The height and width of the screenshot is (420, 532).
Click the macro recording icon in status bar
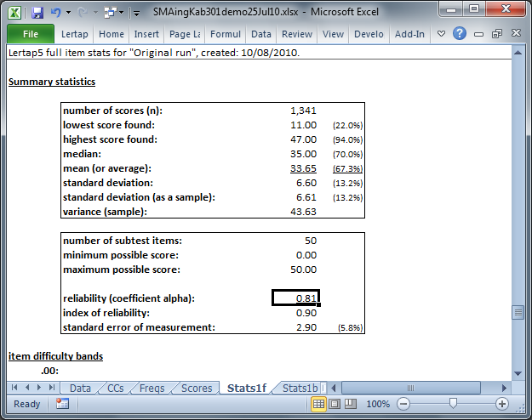(x=62, y=404)
